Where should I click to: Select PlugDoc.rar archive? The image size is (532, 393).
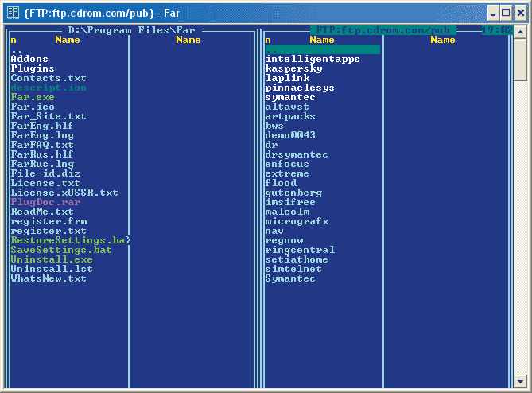tap(45, 202)
